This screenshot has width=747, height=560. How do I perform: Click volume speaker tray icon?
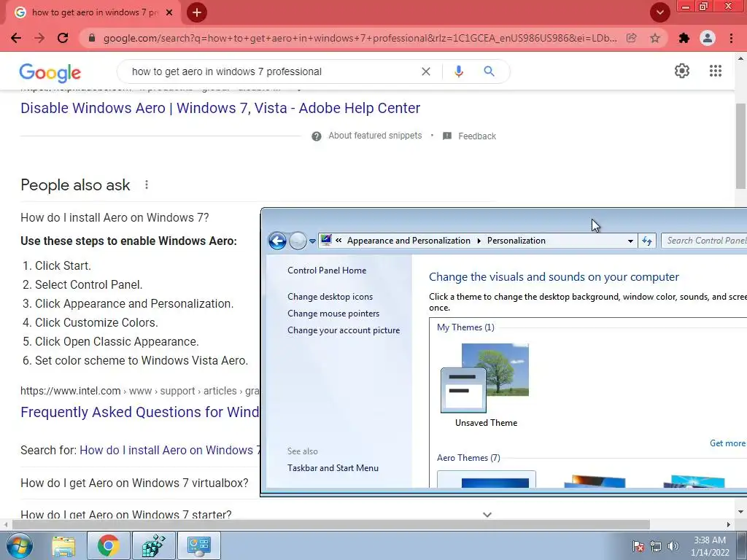(x=673, y=547)
